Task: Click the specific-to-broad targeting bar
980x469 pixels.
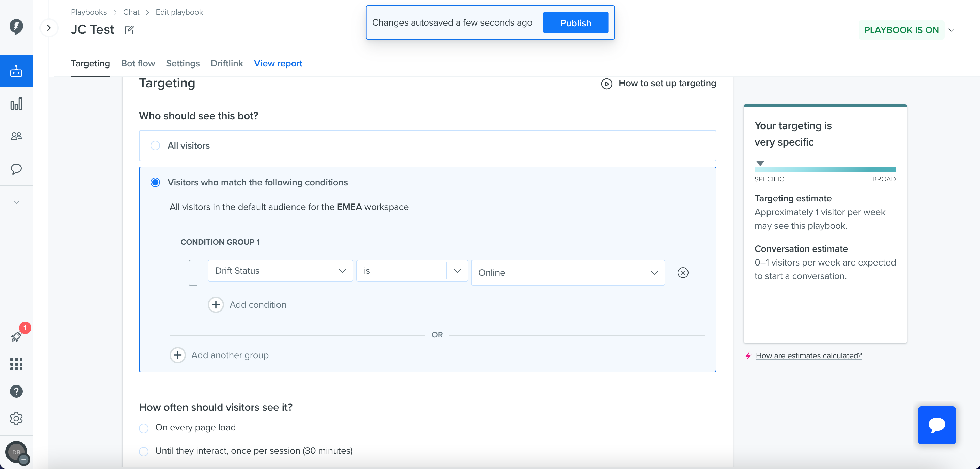Action: (825, 169)
